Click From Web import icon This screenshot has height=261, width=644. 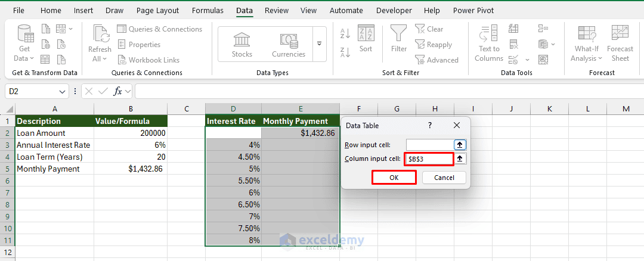[x=45, y=44]
